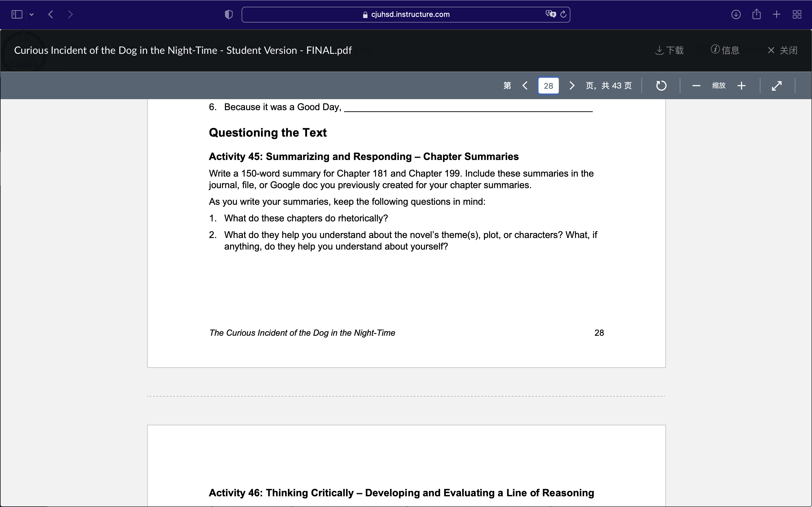812x507 pixels.
Task: Expand the tab group dropdown chevron
Action: 32,14
